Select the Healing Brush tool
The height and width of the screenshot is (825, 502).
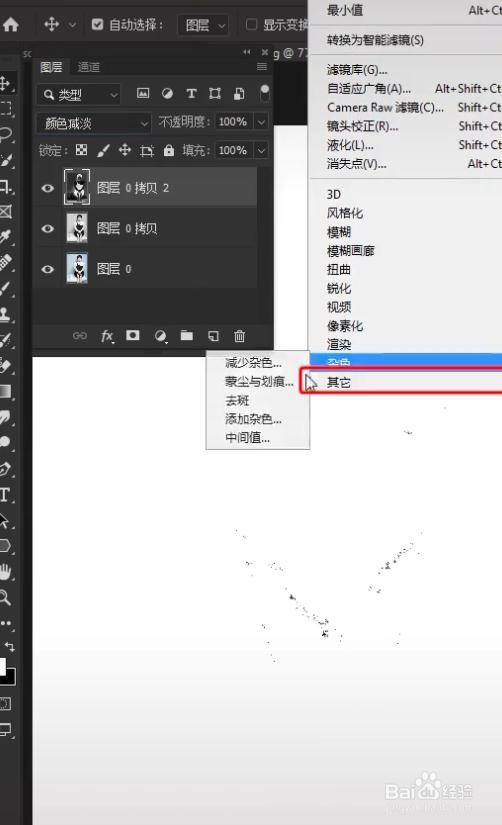pos(5,263)
